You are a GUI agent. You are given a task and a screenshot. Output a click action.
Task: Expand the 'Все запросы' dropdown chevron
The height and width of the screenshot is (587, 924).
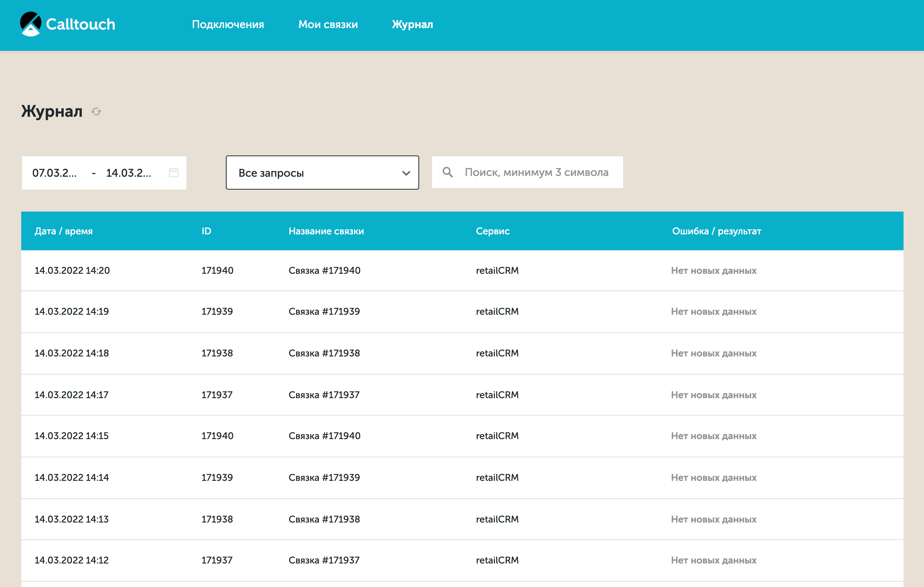point(406,173)
